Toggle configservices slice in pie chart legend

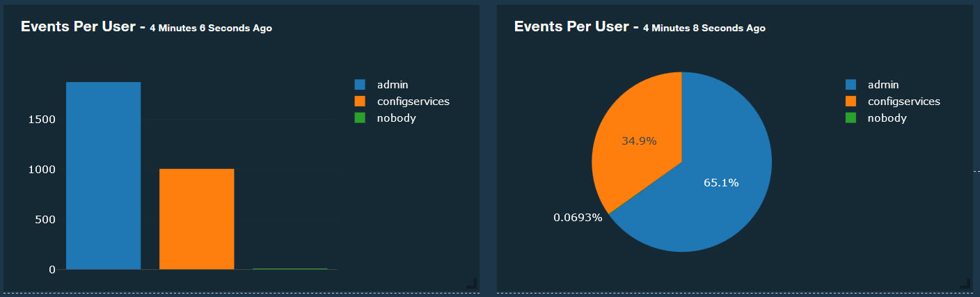pos(892,101)
